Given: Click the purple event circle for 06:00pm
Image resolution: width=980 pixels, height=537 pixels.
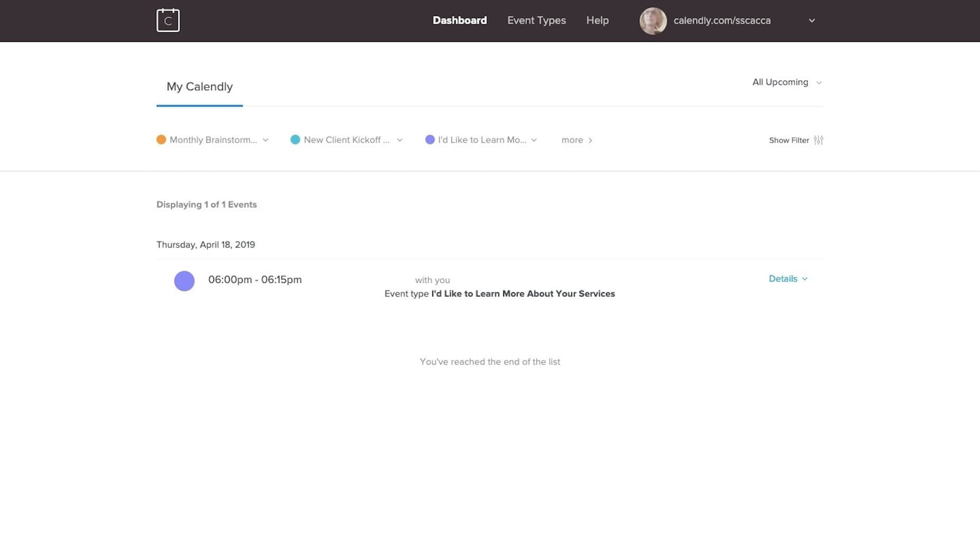Looking at the screenshot, I should click(184, 281).
